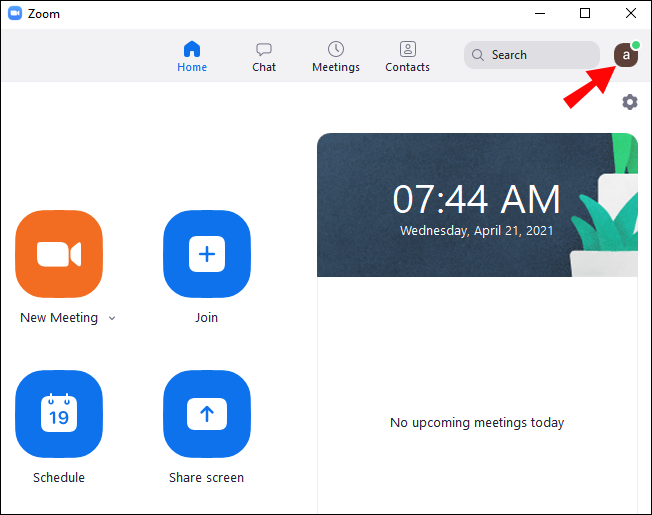The width and height of the screenshot is (652, 515).
Task: Click the date Wednesday, April 21, 2021
Action: click(x=477, y=231)
